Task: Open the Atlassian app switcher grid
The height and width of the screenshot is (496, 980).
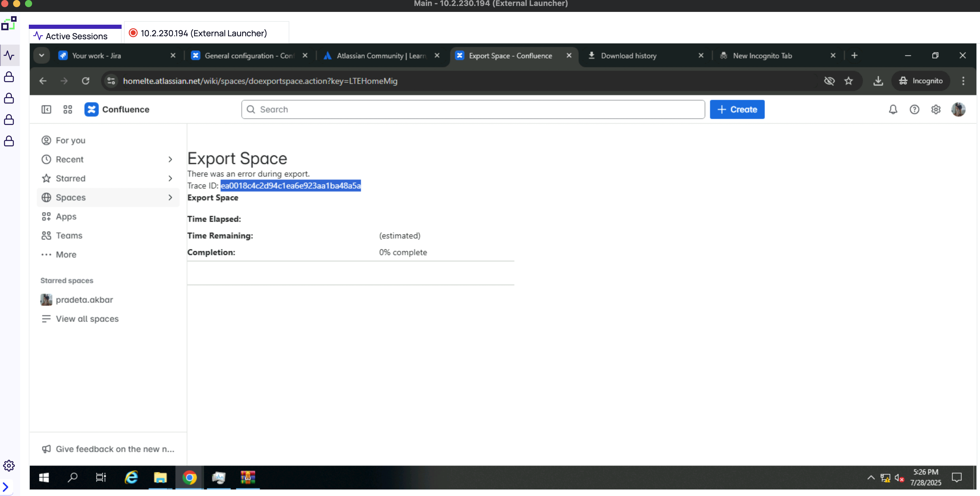Action: (68, 109)
